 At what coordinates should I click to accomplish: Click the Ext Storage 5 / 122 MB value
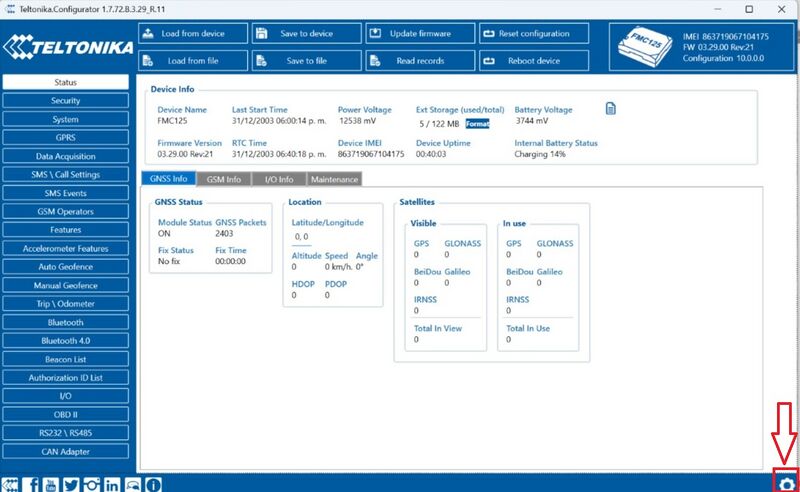tap(439, 124)
